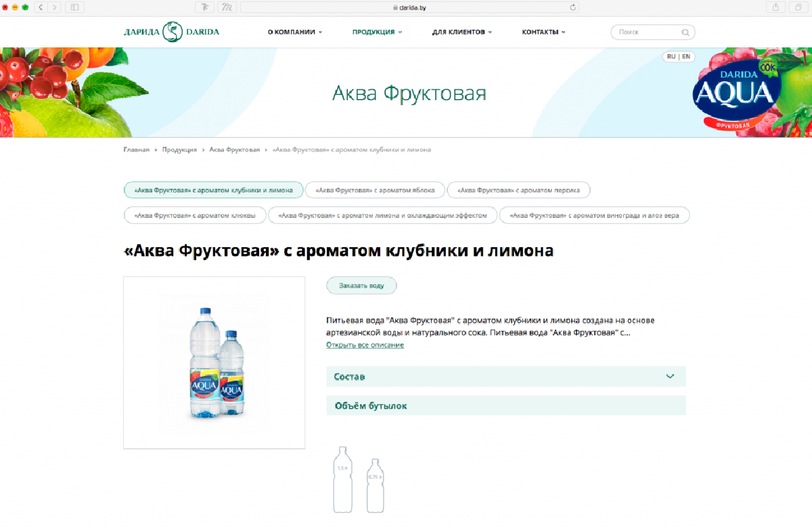Click the Заказать воду button

click(x=361, y=286)
